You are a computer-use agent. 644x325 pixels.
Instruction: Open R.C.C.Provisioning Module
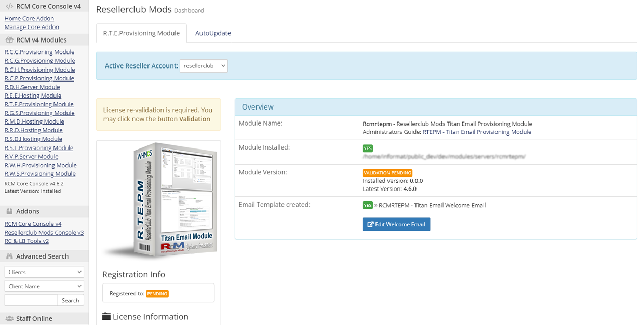pyautogui.click(x=39, y=52)
